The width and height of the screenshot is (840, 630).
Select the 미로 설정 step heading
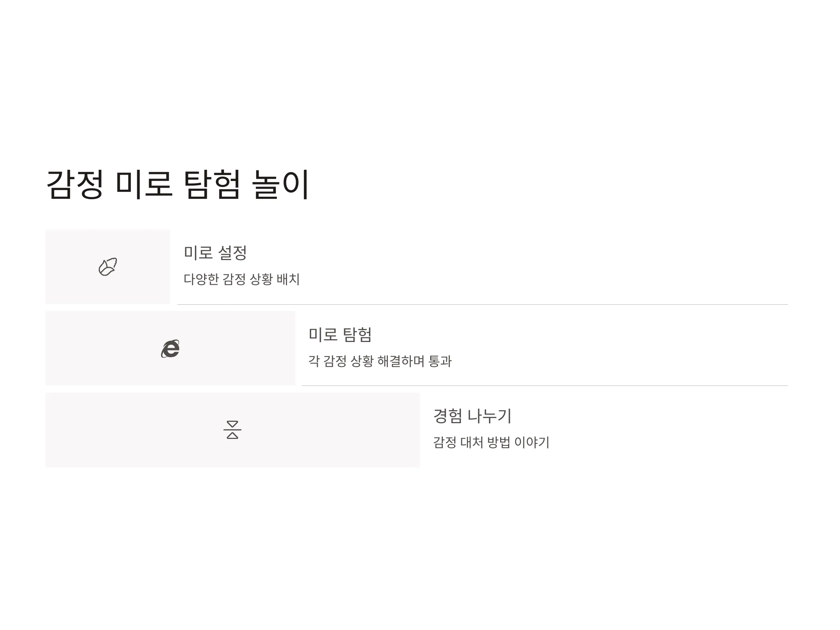coord(215,253)
